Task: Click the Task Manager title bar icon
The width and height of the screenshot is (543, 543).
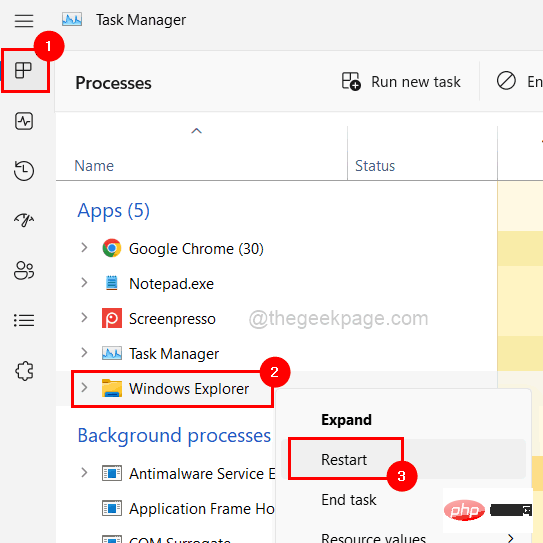Action: [x=72, y=20]
